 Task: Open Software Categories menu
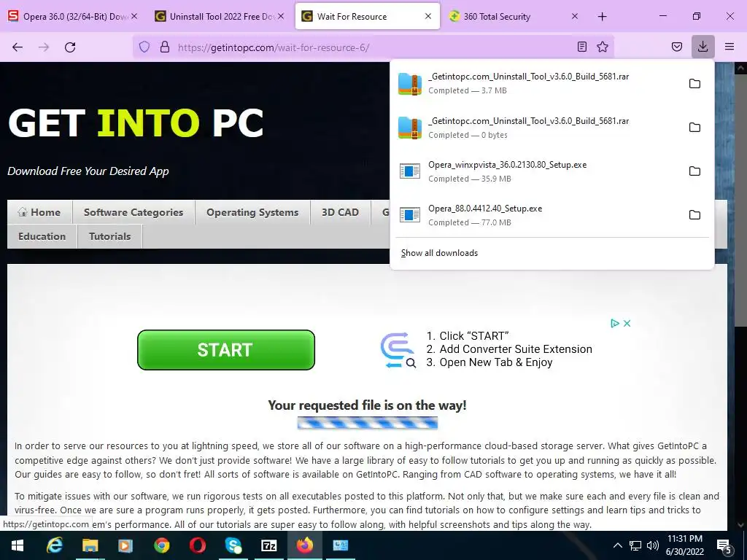tap(133, 212)
